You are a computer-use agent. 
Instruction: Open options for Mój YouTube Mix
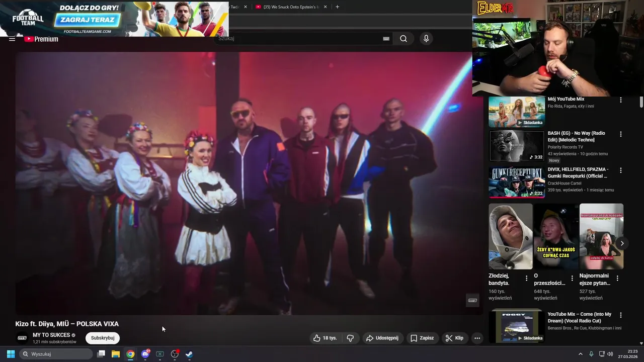coord(620,100)
